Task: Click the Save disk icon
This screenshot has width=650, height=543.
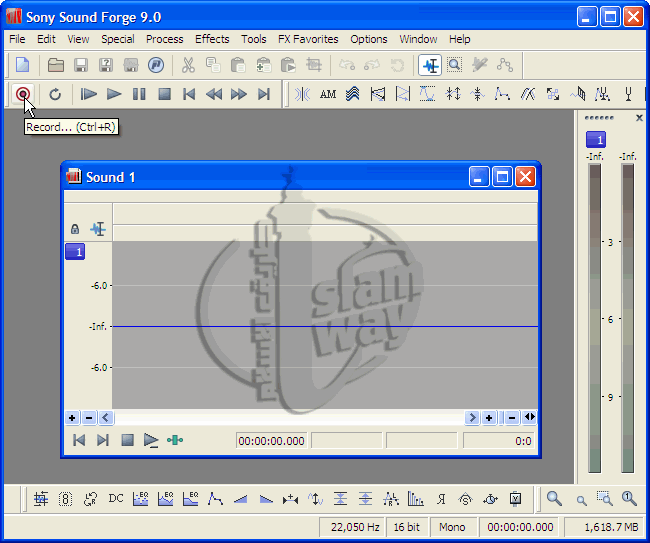Action: tap(81, 65)
